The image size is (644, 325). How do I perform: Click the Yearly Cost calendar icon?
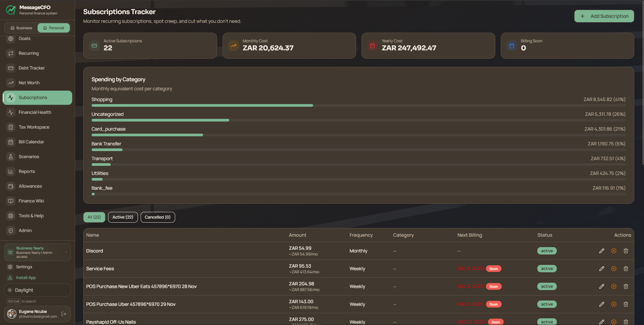click(x=373, y=46)
